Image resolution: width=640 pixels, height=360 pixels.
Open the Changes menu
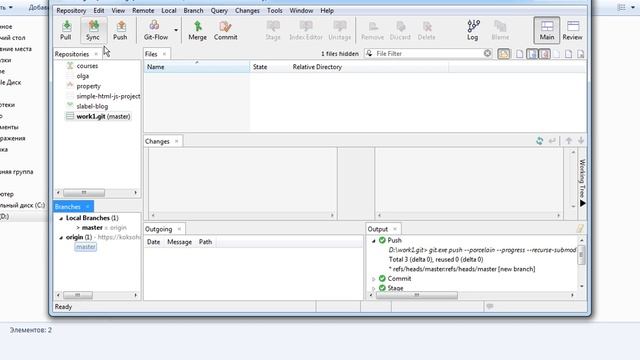247,11
